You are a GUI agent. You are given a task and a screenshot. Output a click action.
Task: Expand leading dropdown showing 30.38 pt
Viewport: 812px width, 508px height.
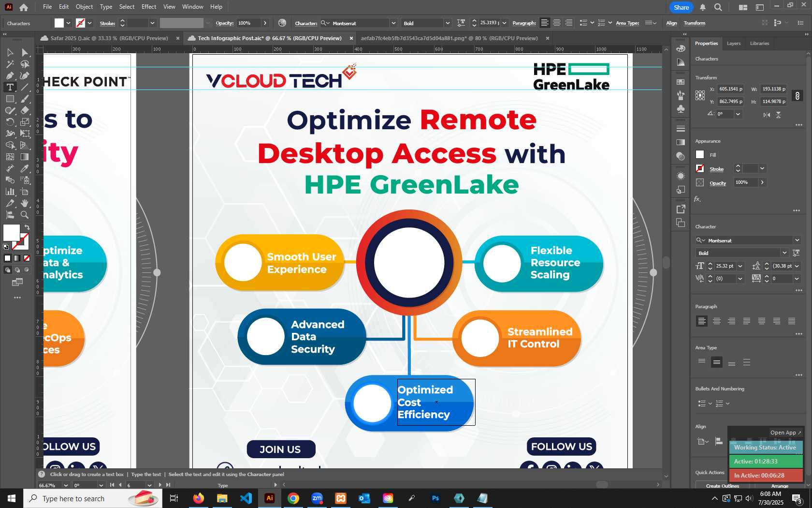point(797,266)
